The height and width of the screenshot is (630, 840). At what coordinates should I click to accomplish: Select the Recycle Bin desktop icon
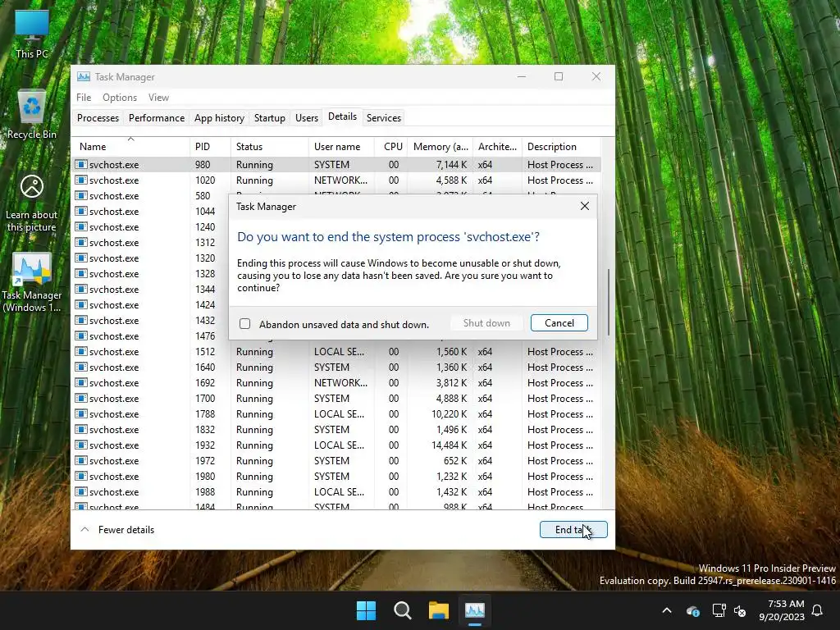32,115
